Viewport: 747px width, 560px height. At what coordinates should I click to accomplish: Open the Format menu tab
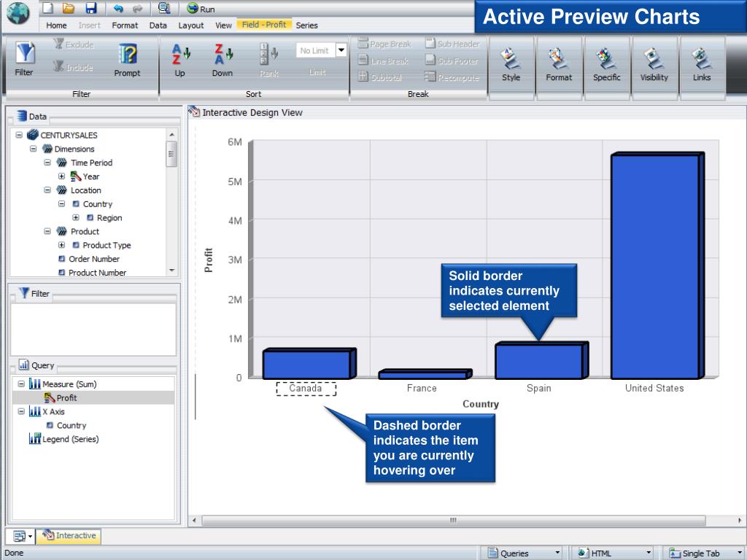[x=125, y=25]
